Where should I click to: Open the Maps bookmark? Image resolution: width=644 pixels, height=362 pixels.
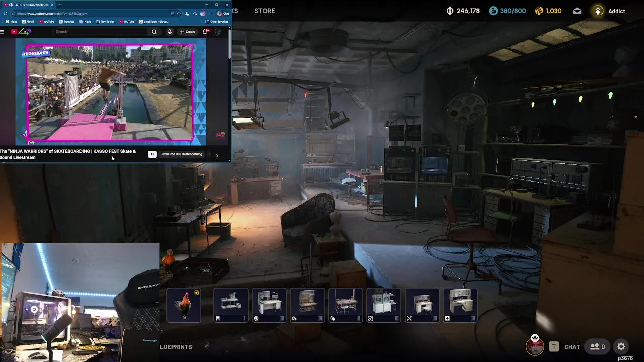pos(11,22)
